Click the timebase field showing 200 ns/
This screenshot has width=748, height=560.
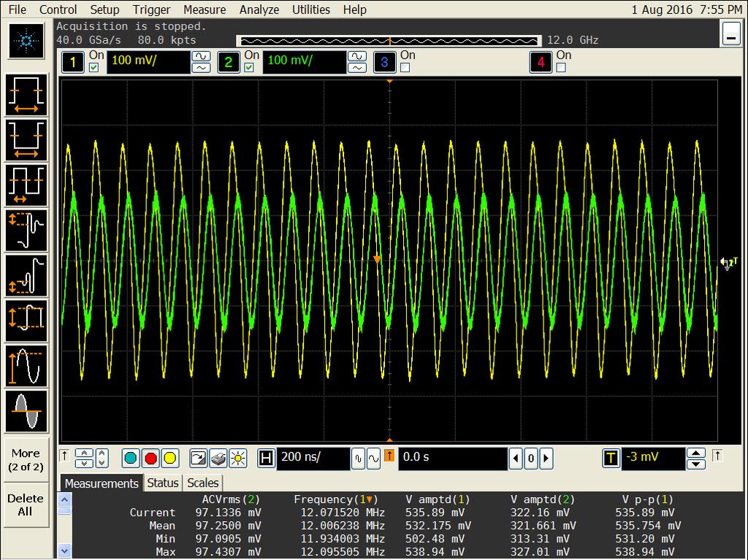pyautogui.click(x=313, y=459)
